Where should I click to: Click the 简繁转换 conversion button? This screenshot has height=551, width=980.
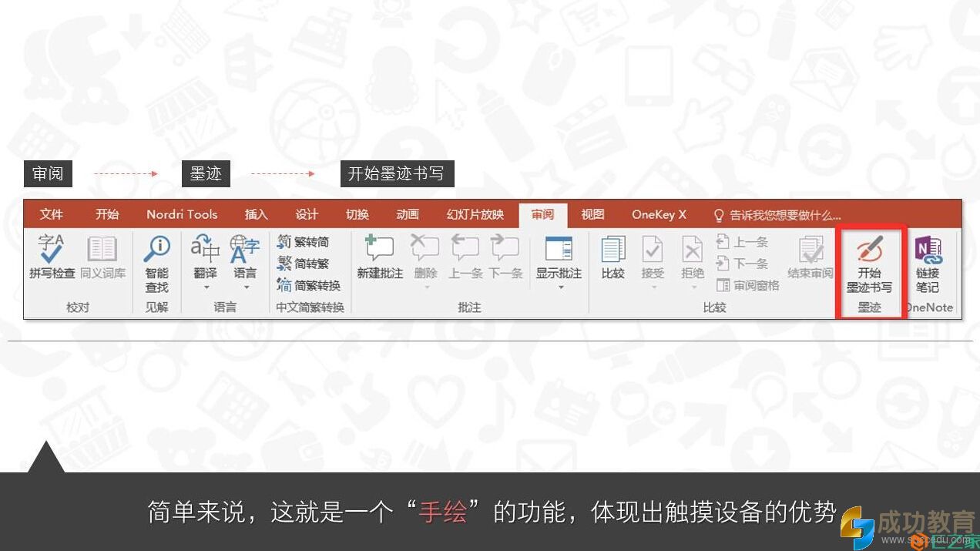coord(309,285)
